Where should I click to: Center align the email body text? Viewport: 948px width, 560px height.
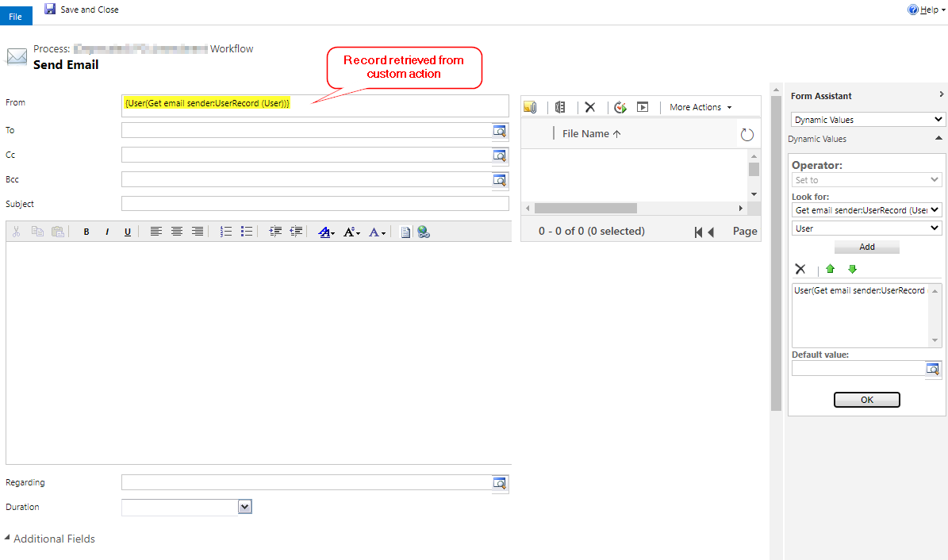coord(177,232)
